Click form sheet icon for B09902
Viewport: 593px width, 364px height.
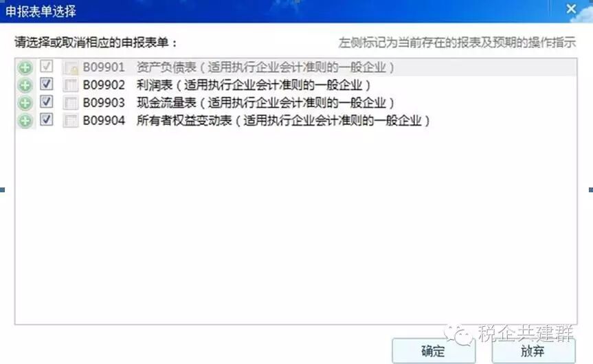pyautogui.click(x=71, y=85)
